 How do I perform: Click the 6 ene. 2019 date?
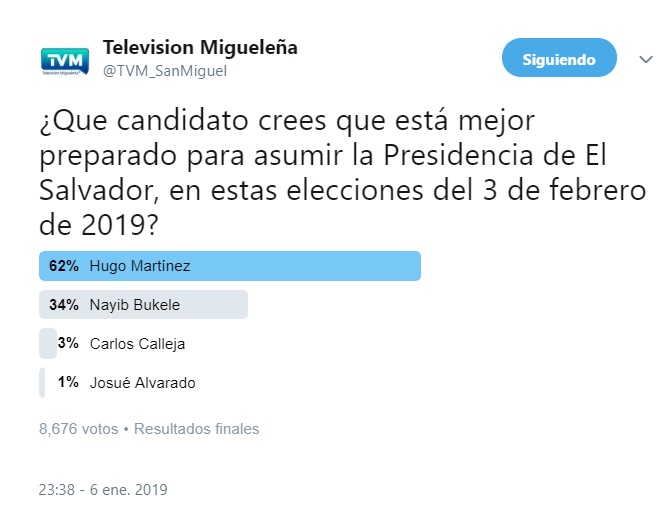pos(128,490)
